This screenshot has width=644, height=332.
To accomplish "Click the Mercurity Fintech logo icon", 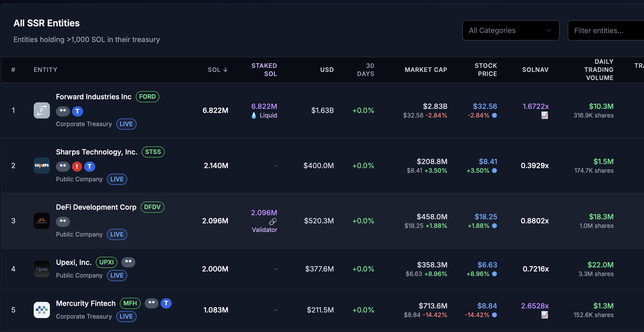I will tap(42, 310).
